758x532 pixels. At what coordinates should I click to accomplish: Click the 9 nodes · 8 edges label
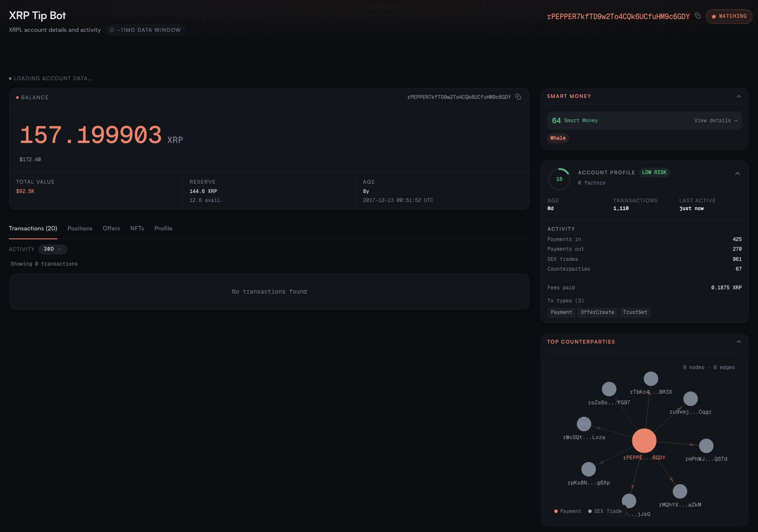click(x=709, y=367)
